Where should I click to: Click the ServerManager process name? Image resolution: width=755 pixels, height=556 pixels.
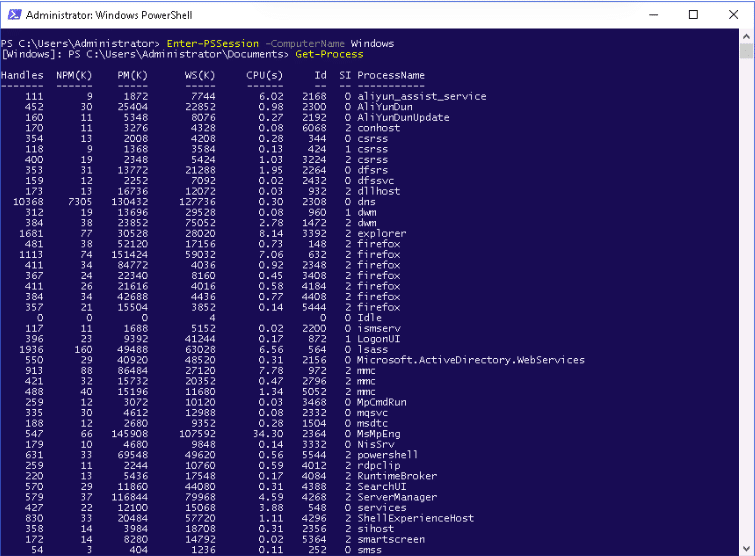tap(397, 497)
